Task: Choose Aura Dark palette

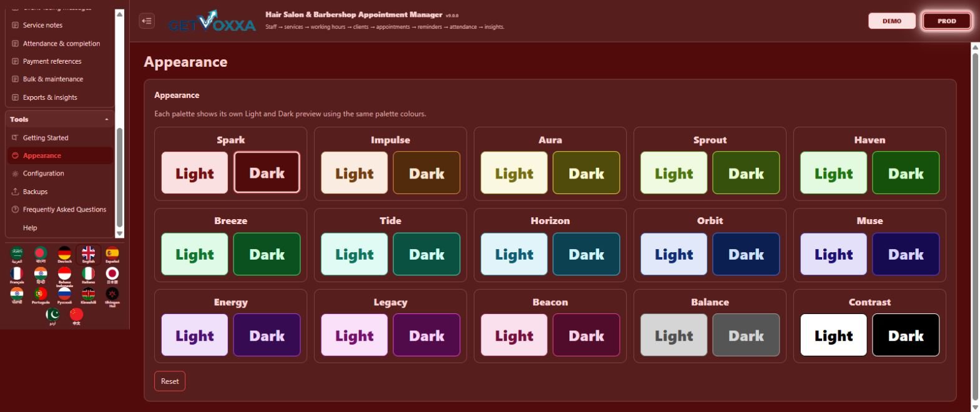Action: coord(587,173)
